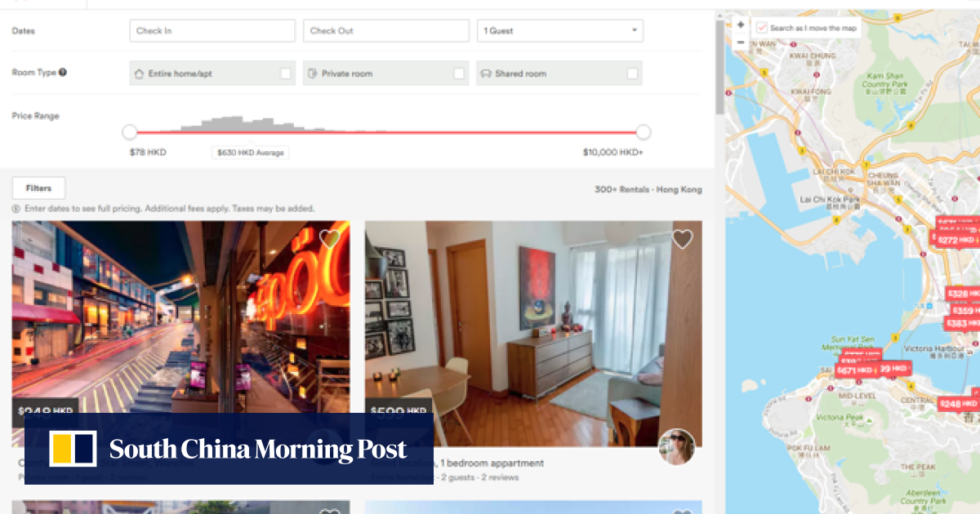This screenshot has width=980, height=514.
Task: Tick the Private room checkbox
Action: (459, 73)
